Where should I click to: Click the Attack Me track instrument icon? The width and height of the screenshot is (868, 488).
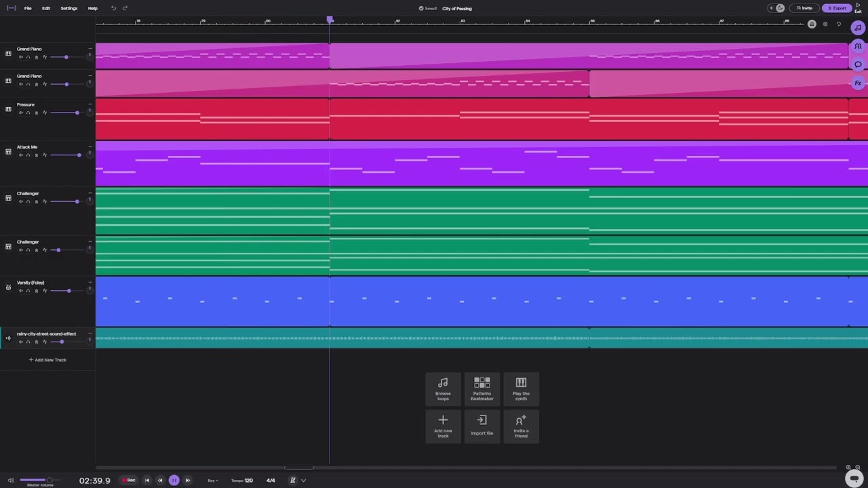click(8, 151)
